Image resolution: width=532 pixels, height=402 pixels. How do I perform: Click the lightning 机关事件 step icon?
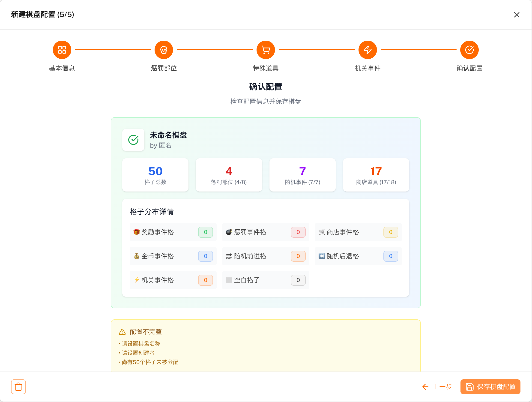pos(367,50)
